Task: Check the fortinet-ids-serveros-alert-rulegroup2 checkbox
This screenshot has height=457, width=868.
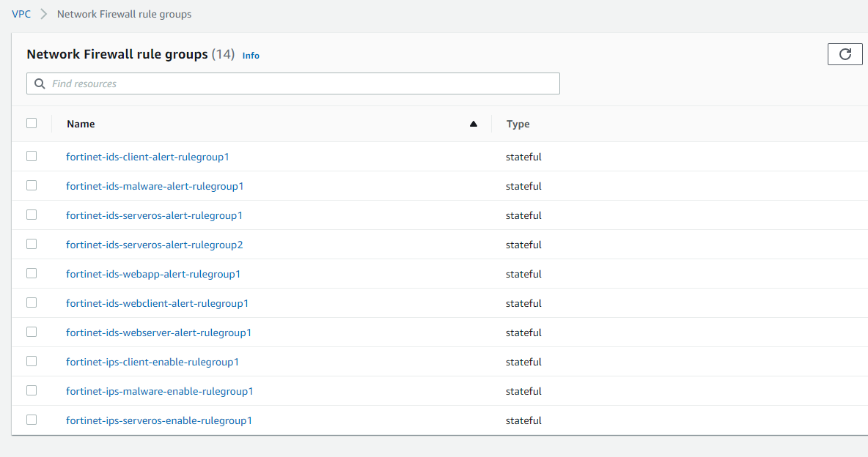Action: pyautogui.click(x=32, y=244)
